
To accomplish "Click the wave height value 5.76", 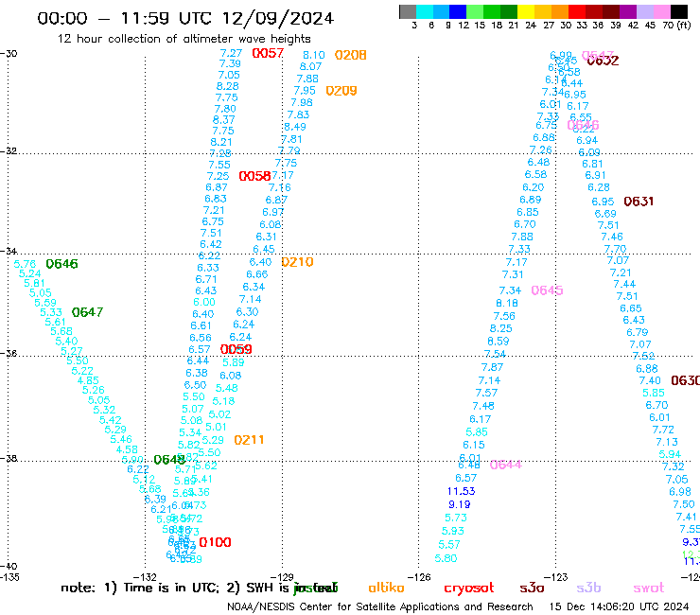I will point(25,264).
